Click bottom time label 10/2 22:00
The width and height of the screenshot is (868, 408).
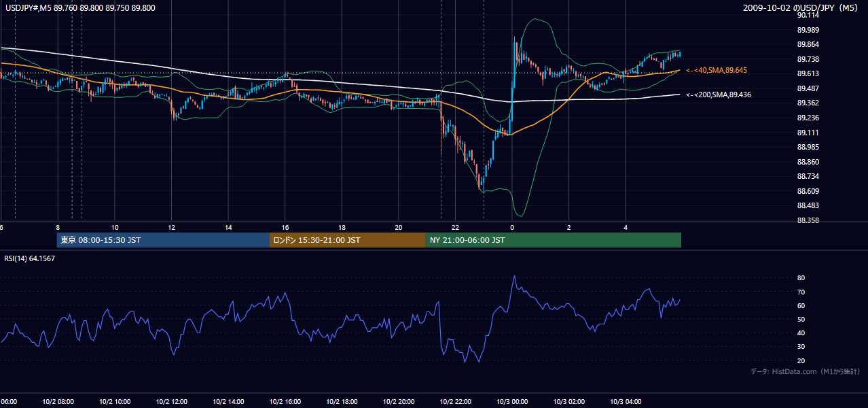click(456, 402)
